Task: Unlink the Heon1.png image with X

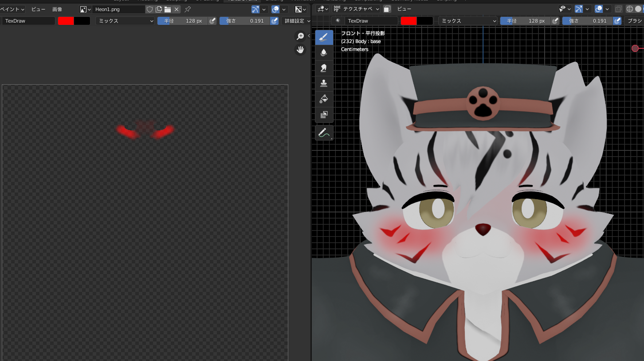Action: [x=177, y=9]
